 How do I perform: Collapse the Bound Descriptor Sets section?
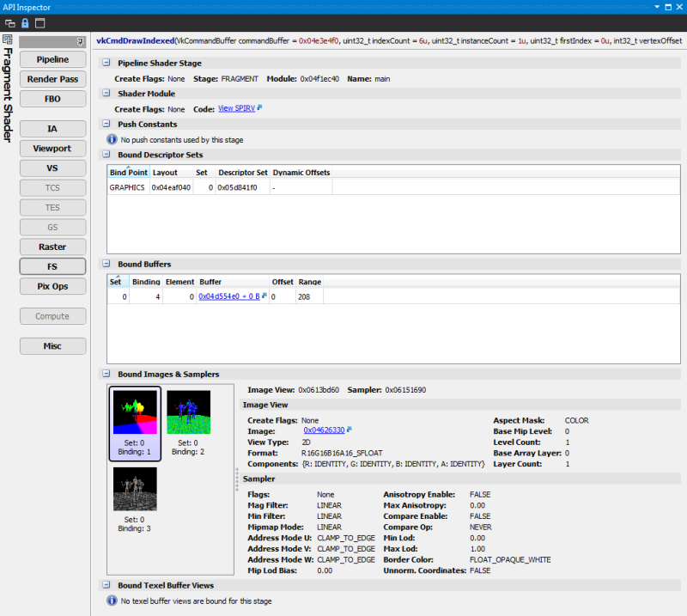[x=106, y=155]
